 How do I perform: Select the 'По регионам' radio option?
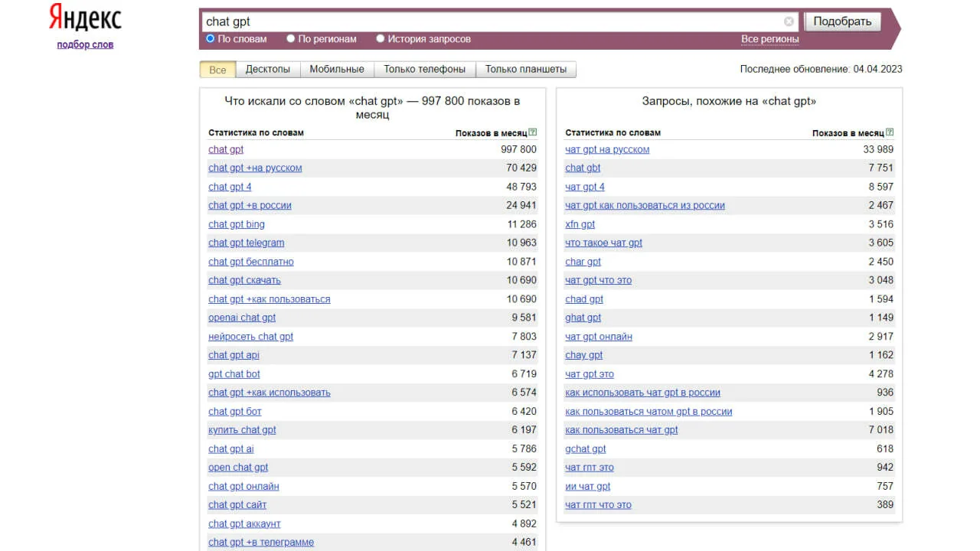click(x=291, y=38)
